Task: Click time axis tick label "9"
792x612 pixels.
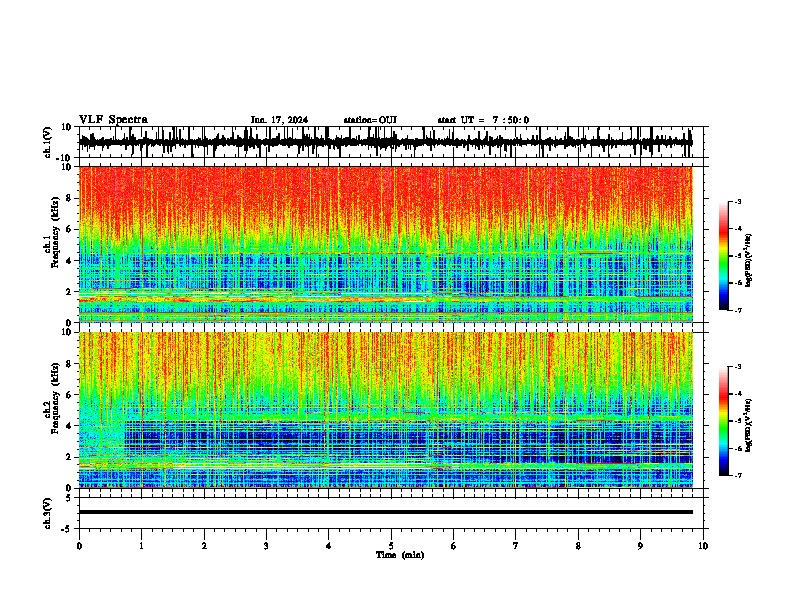Action: pos(640,546)
